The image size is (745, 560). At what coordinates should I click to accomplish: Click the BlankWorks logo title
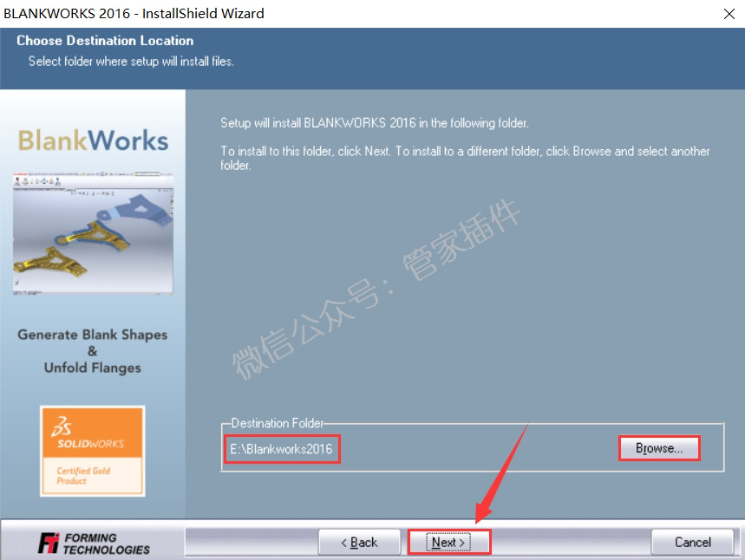tap(93, 140)
